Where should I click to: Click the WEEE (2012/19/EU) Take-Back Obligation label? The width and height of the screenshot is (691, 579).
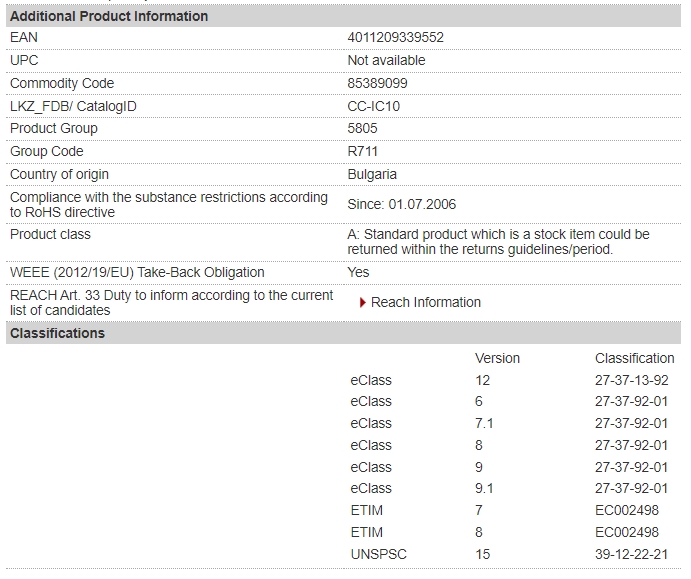[x=137, y=272]
